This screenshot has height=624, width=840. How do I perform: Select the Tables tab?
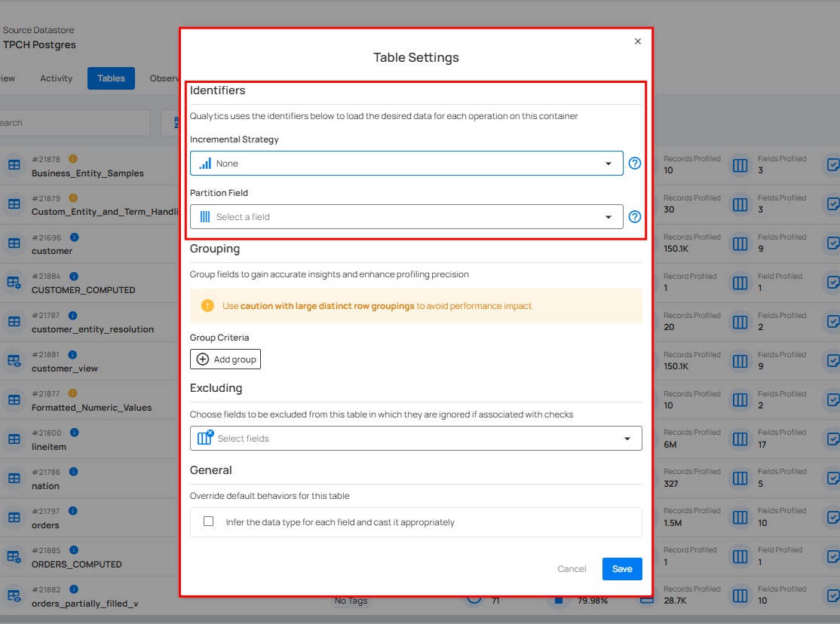click(x=111, y=78)
